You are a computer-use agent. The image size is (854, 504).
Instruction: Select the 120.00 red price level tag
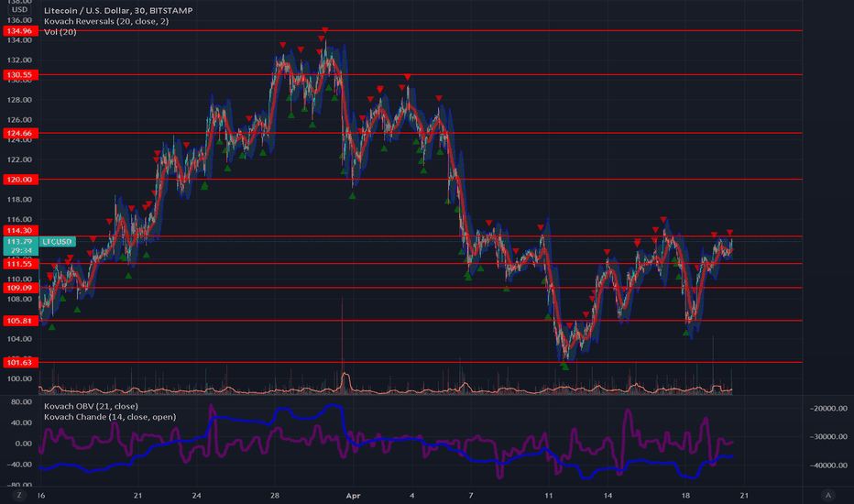click(x=19, y=180)
